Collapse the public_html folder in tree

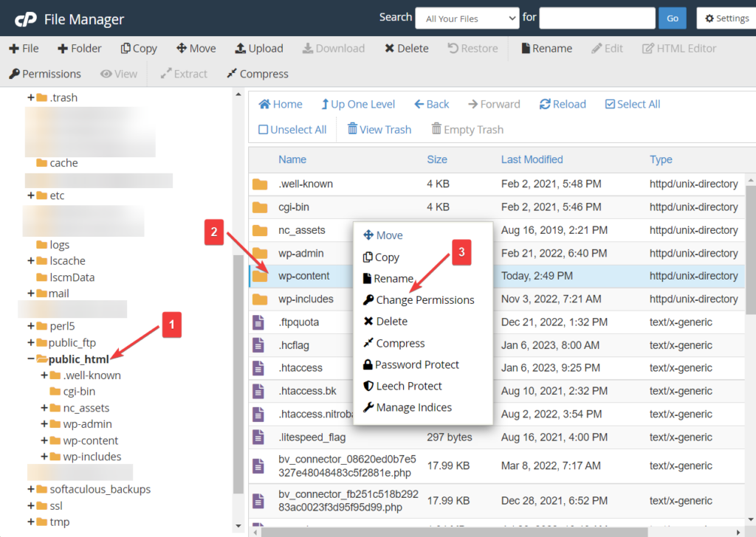coord(31,358)
